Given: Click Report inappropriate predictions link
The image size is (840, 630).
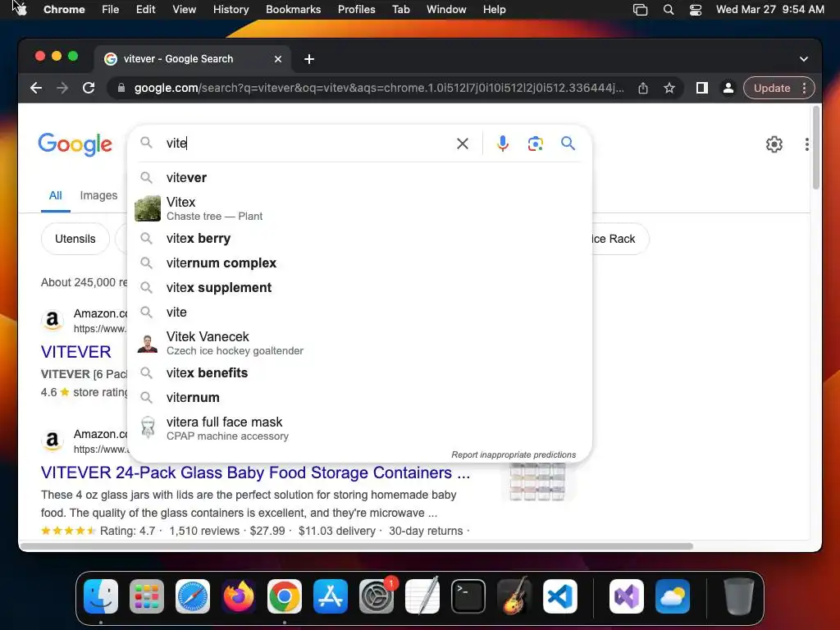Looking at the screenshot, I should coord(514,454).
